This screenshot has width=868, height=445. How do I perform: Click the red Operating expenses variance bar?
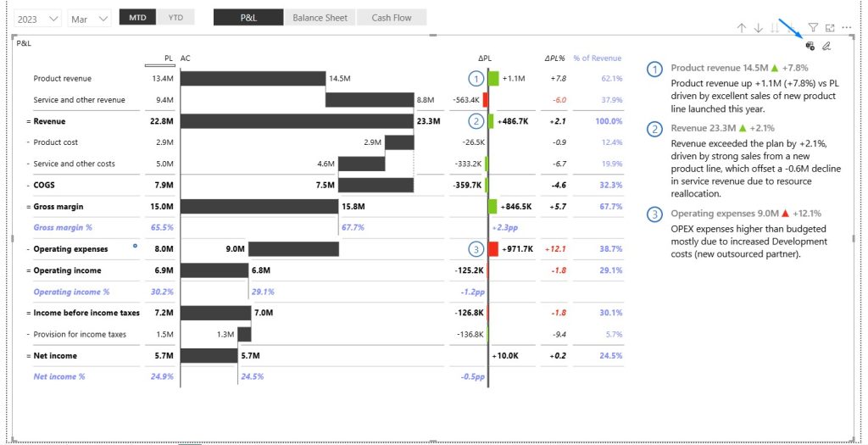click(493, 249)
